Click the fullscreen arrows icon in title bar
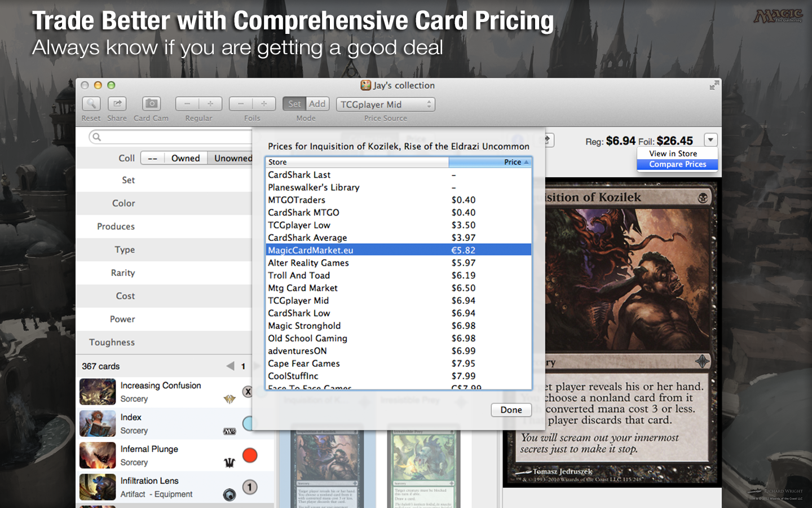 pyautogui.click(x=714, y=85)
